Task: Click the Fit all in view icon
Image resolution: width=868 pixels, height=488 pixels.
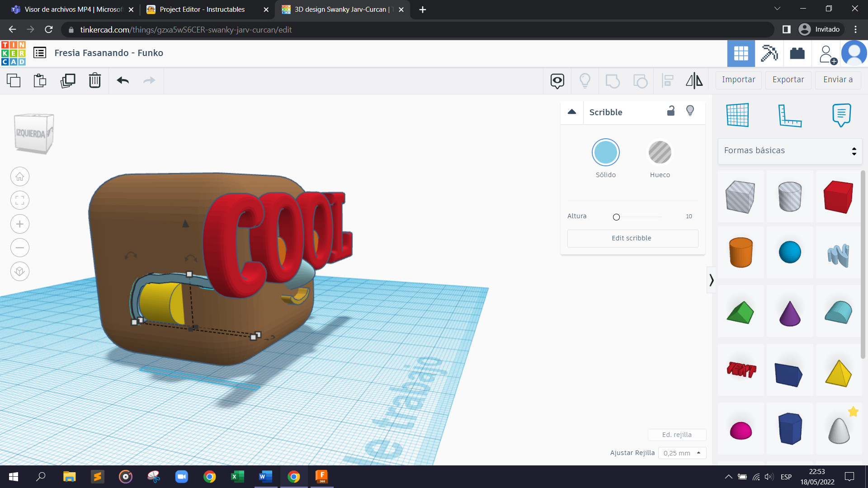Action: [x=20, y=200]
